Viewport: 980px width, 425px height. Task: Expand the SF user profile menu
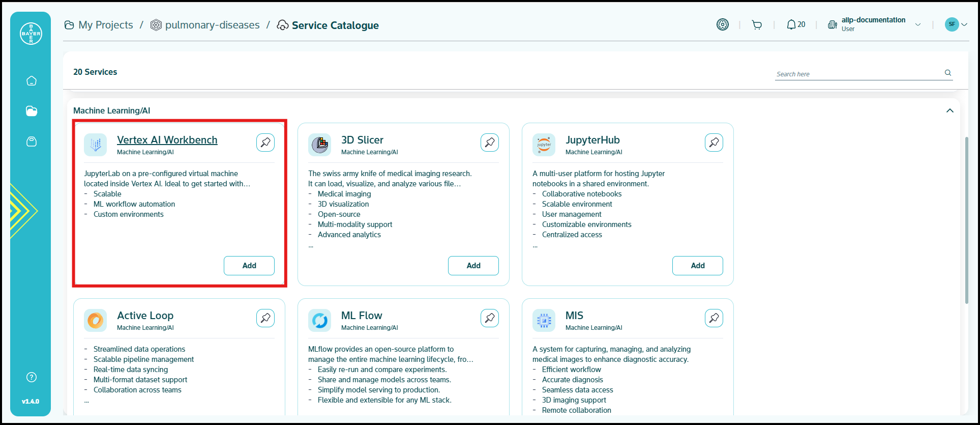click(956, 24)
